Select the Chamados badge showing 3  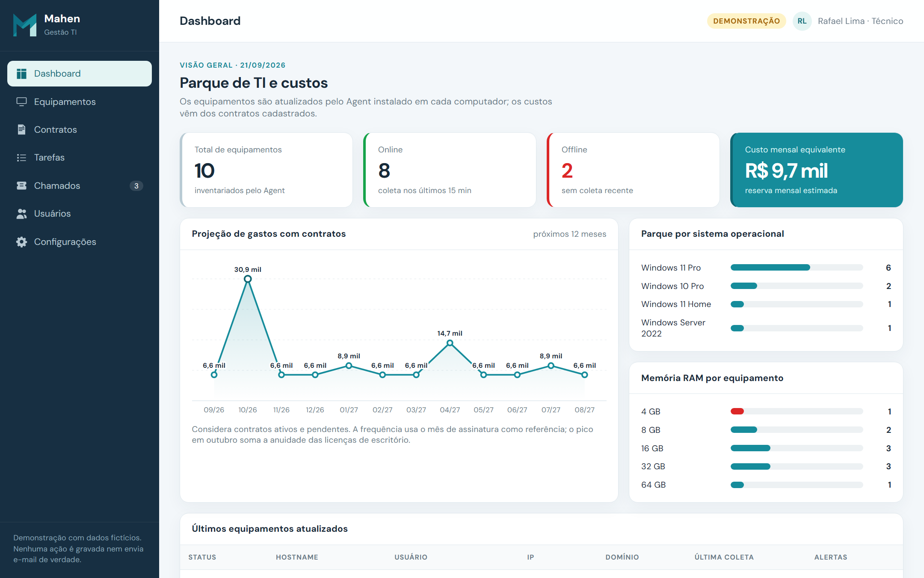coord(136,186)
